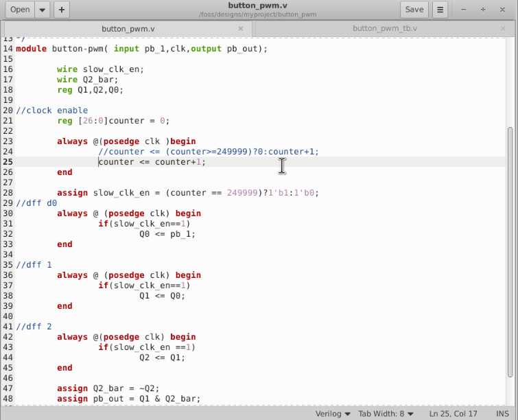The width and height of the screenshot is (518, 420).
Task: Expand the recent files arrow beside Open
Action: [43, 10]
